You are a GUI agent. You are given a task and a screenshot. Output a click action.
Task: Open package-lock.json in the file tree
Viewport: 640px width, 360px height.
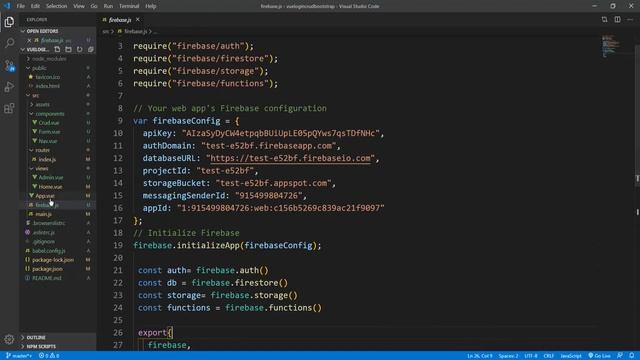pos(53,260)
